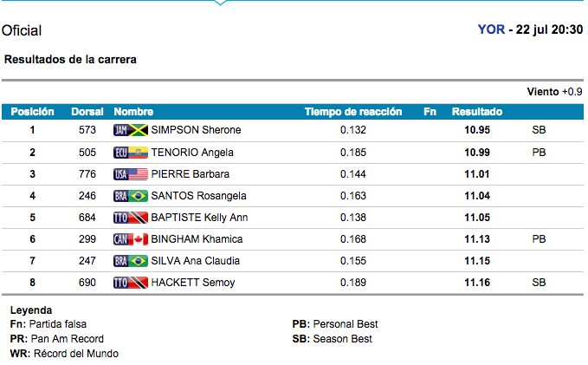This screenshot has height=365, width=588.
Task: Sort by Posición column header
Action: coord(32,112)
